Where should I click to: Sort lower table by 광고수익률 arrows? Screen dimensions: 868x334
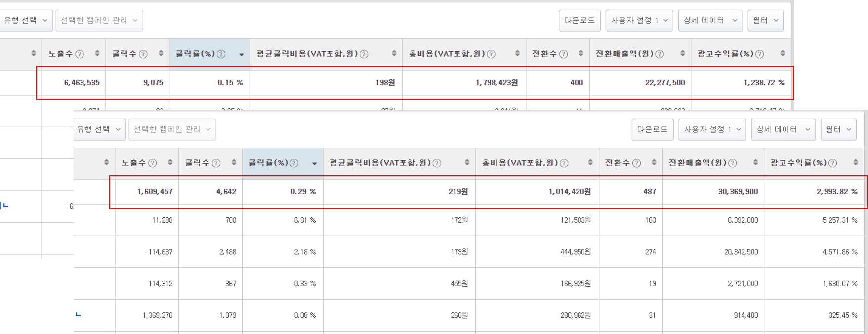856,162
